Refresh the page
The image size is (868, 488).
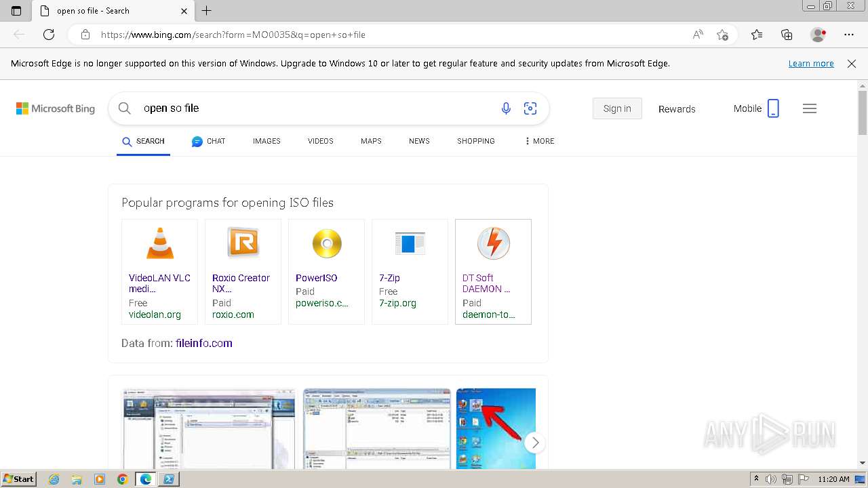(49, 35)
